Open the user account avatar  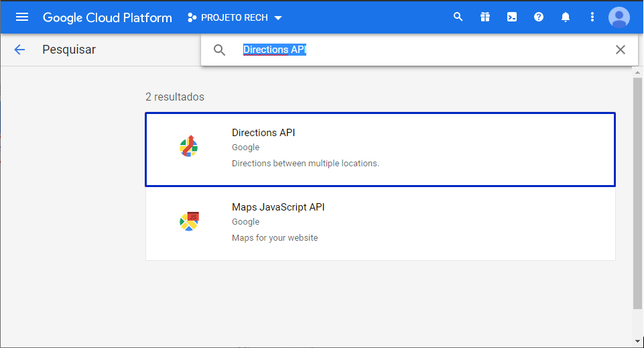click(619, 17)
